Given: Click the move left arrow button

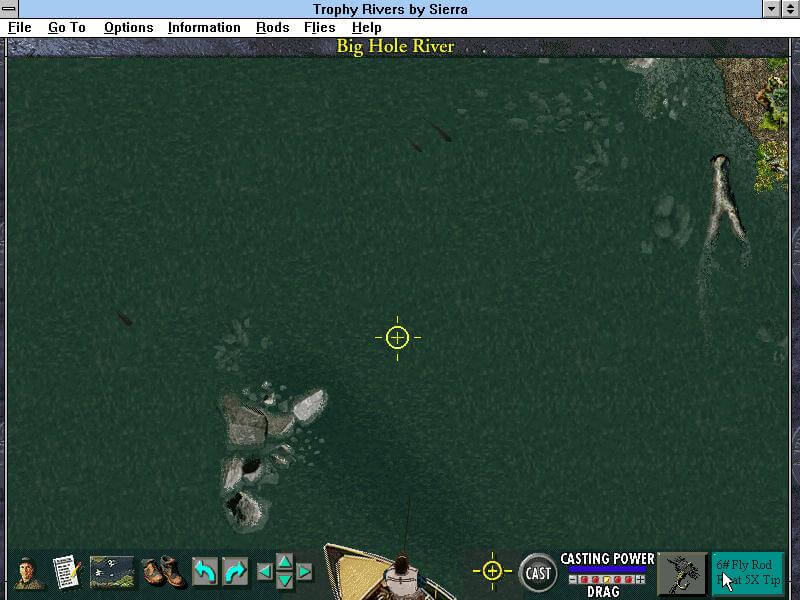Looking at the screenshot, I should click(x=264, y=572).
